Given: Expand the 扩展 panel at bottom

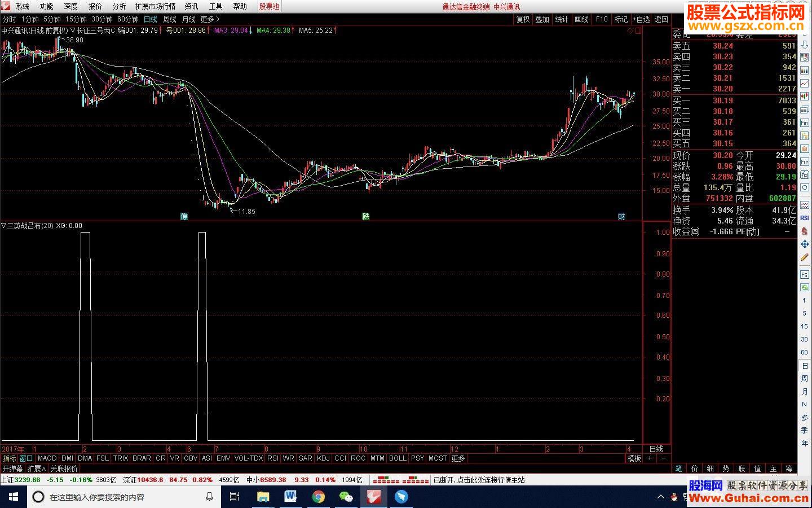Looking at the screenshot, I should pos(36,468).
